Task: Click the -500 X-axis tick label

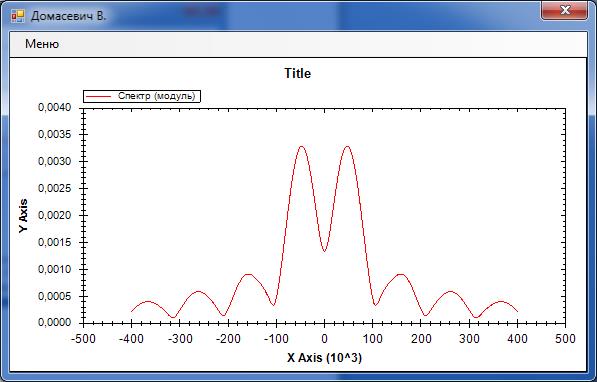Action: (x=83, y=339)
